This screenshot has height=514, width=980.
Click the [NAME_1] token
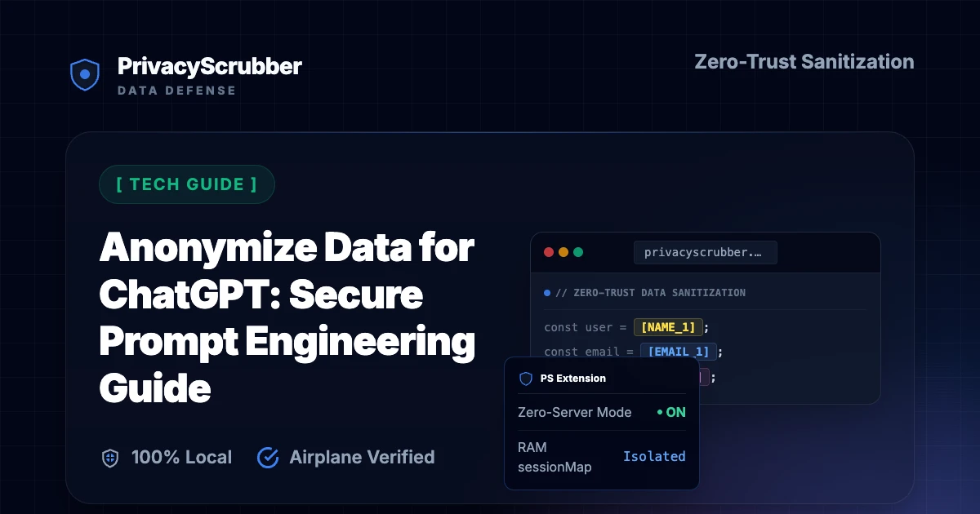pos(668,327)
